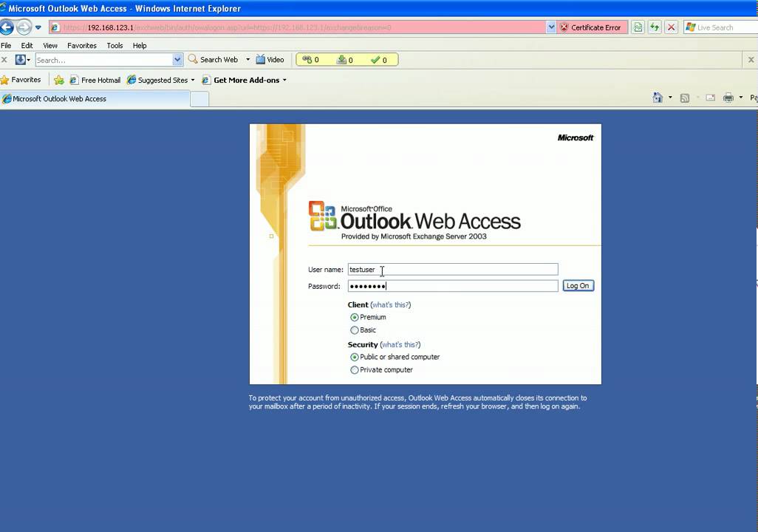The height and width of the screenshot is (532, 758).
Task: Click the Print icon
Action: click(x=728, y=98)
